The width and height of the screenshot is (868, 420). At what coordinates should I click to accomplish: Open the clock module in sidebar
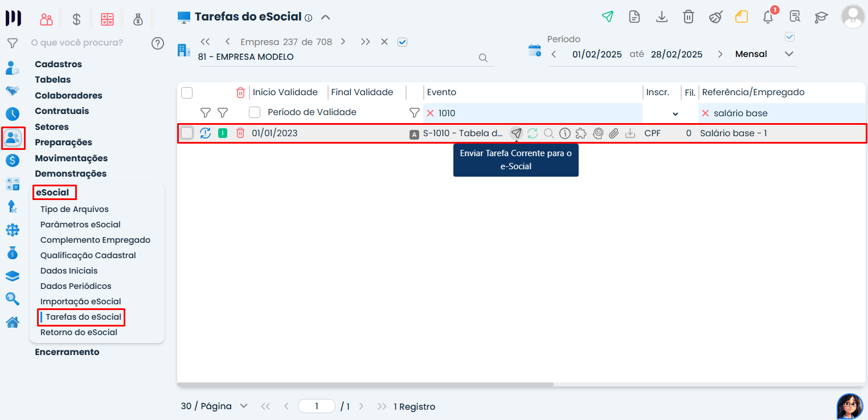pyautogui.click(x=13, y=114)
